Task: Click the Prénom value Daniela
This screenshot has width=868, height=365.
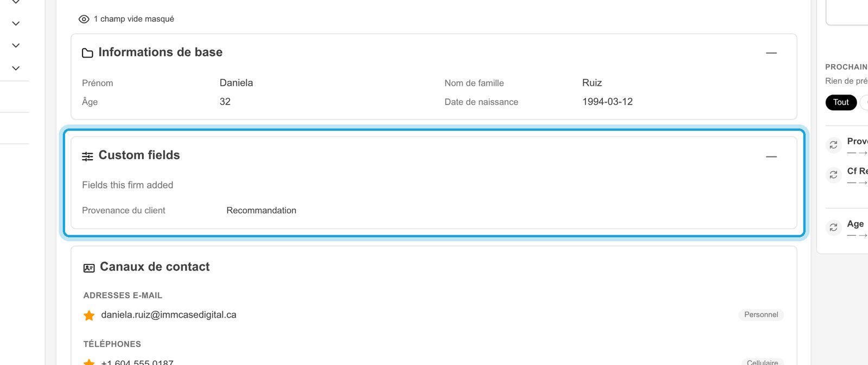Action: coord(236,83)
